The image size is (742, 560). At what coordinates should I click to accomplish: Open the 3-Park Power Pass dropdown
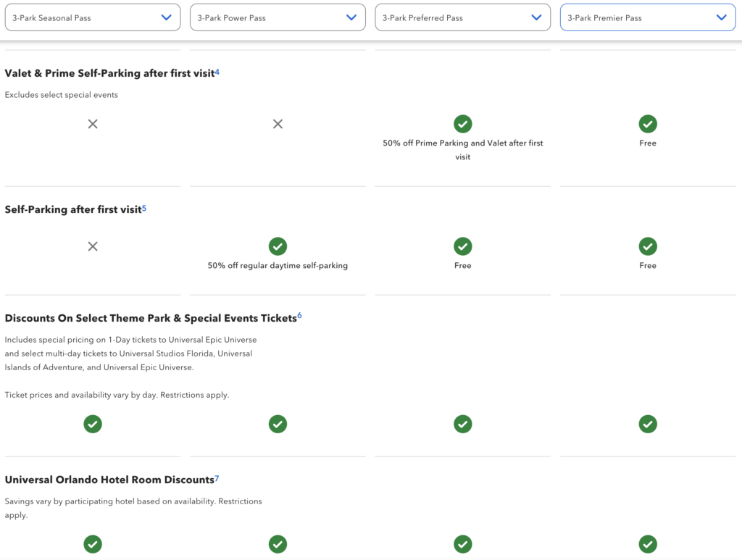point(278,17)
